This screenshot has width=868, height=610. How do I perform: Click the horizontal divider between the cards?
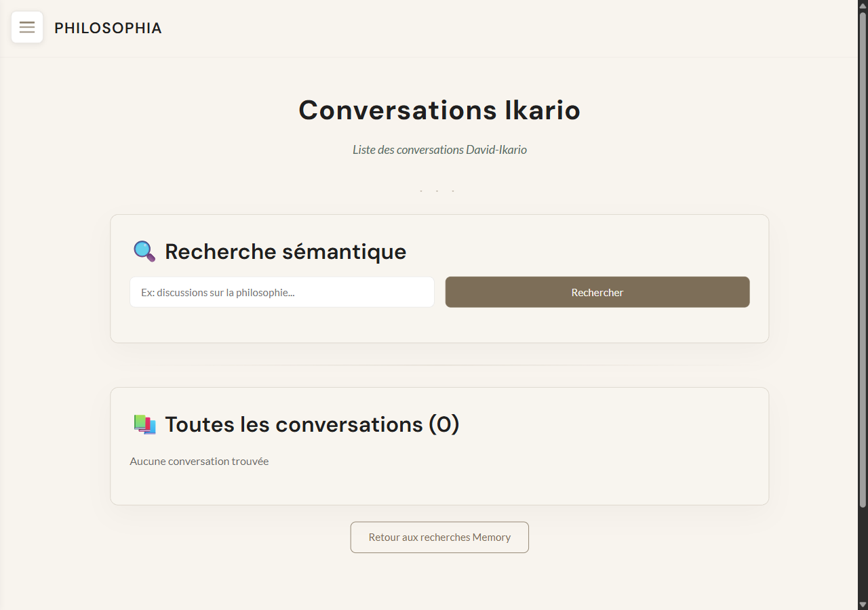(x=439, y=365)
